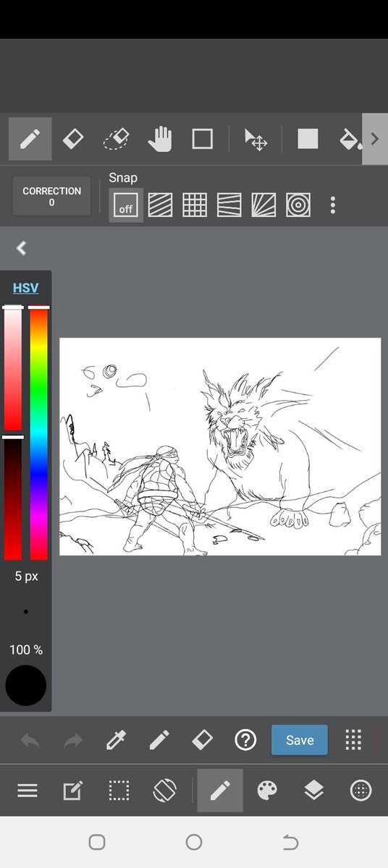
Task: Select the rectangle shape outline tool
Action: point(202,139)
